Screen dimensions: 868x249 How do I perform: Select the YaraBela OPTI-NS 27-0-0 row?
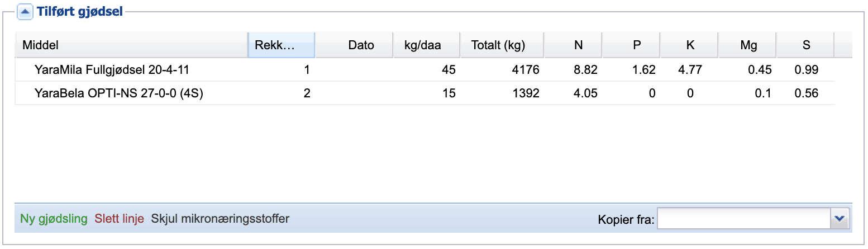pos(425,93)
